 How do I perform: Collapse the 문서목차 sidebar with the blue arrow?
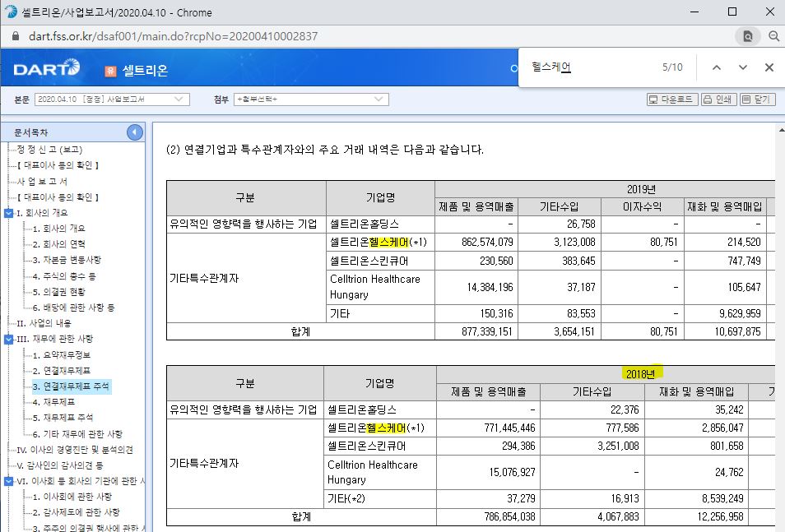point(134,132)
